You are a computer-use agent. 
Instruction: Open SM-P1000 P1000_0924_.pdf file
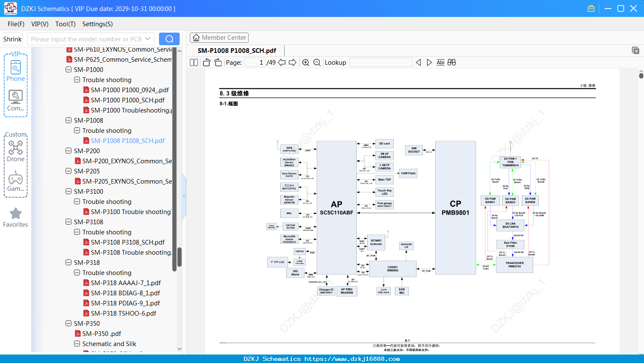coord(130,90)
